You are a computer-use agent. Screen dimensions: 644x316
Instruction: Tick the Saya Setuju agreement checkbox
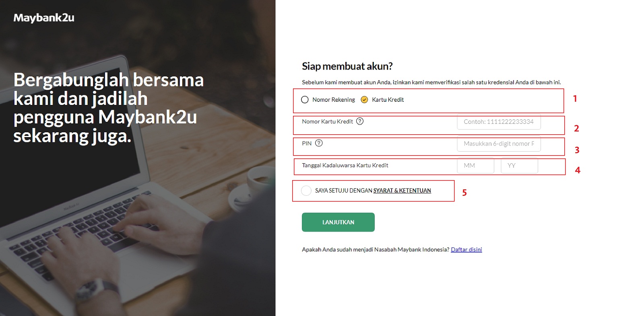click(x=306, y=191)
